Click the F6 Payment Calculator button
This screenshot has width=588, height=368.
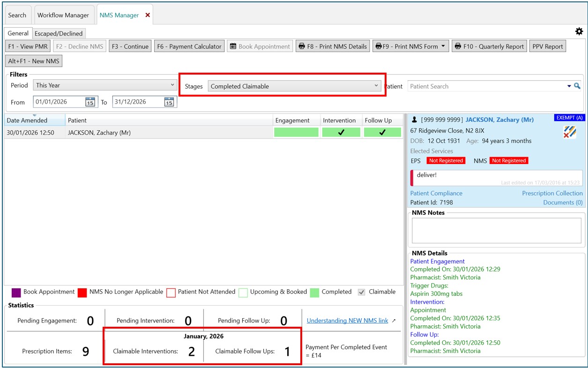click(189, 46)
